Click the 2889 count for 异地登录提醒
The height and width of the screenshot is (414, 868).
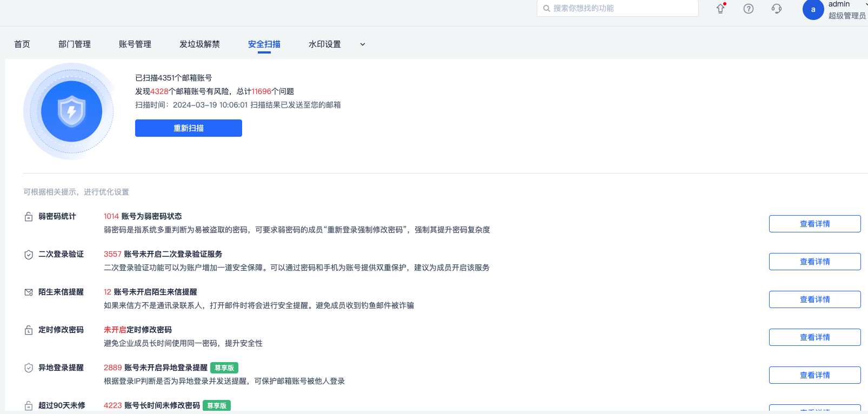[x=113, y=368]
